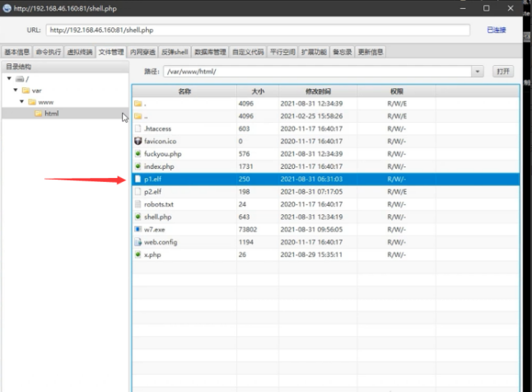Select the w7.exe file name
Image resolution: width=532 pixels, height=392 pixels.
pyautogui.click(x=154, y=230)
